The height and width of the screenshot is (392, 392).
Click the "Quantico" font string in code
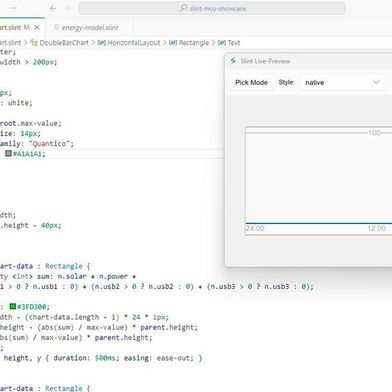(x=49, y=143)
